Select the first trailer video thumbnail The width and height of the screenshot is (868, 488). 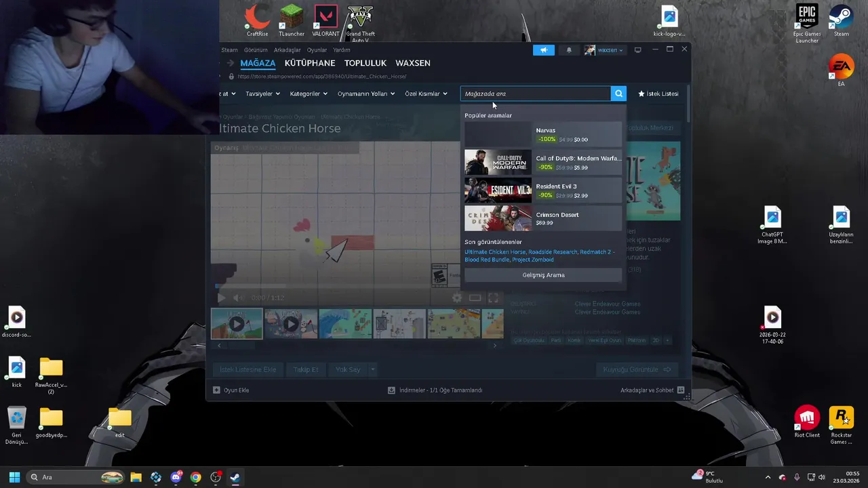(x=237, y=324)
